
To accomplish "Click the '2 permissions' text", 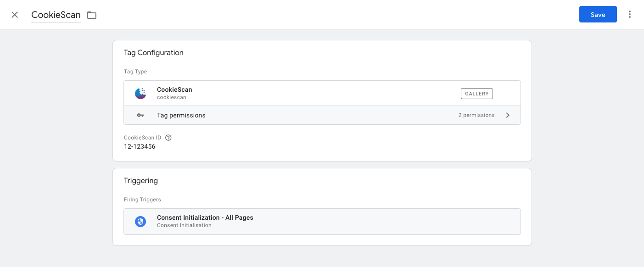I will pyautogui.click(x=476, y=115).
